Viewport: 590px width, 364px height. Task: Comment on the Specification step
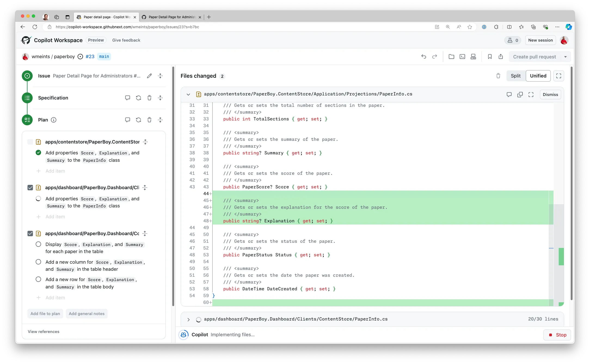pyautogui.click(x=128, y=98)
